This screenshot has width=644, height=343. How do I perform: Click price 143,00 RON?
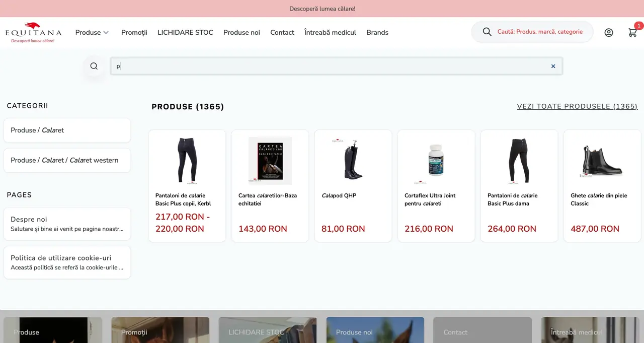[263, 229]
